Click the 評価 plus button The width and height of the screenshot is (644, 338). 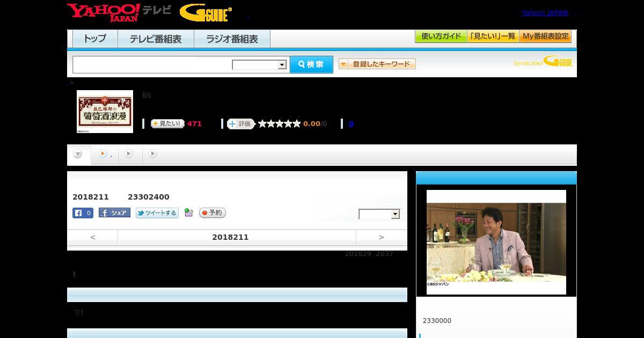point(240,124)
